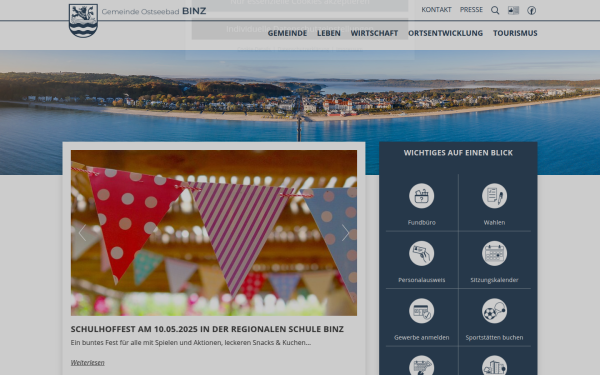Image resolution: width=600 pixels, height=375 pixels.
Task: Click the Weiterlesen link
Action: pos(88,362)
